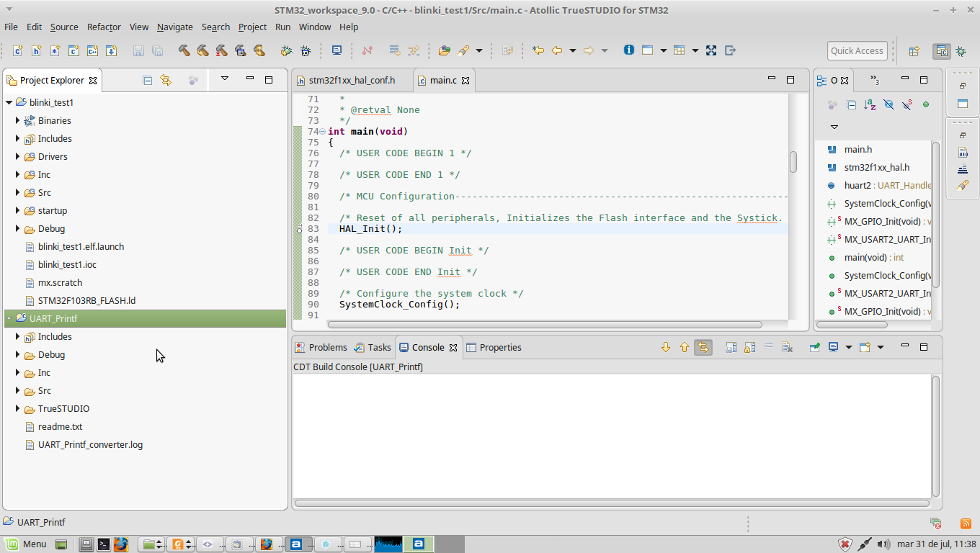Open the Outline view menu triangle
The height and width of the screenshot is (553, 980).
[834, 127]
